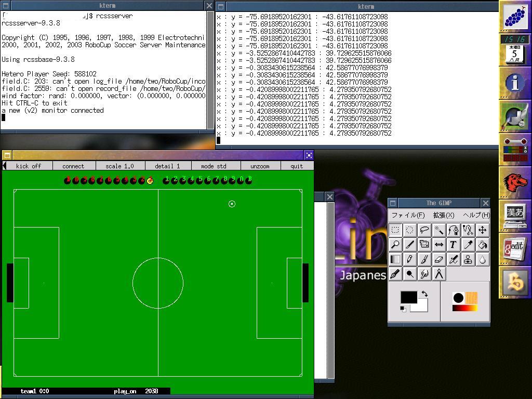Launch gedit from the dock
Screen dimensions: 532x399
click(514, 249)
